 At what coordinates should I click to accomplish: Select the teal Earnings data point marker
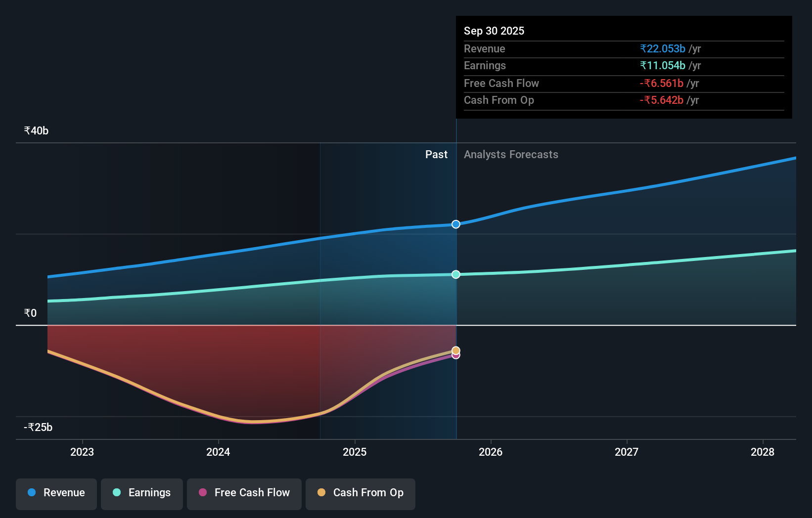(455, 274)
